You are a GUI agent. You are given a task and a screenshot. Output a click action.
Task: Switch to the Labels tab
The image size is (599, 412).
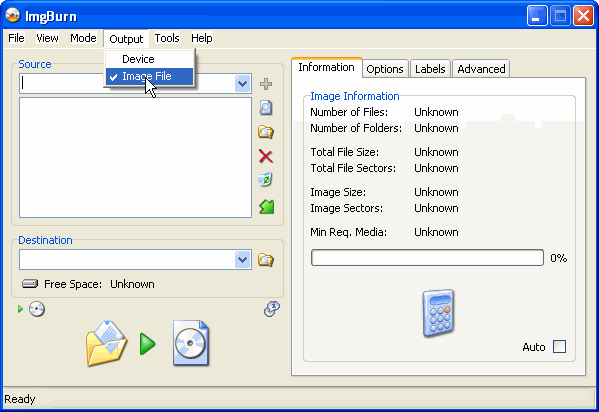tap(430, 69)
